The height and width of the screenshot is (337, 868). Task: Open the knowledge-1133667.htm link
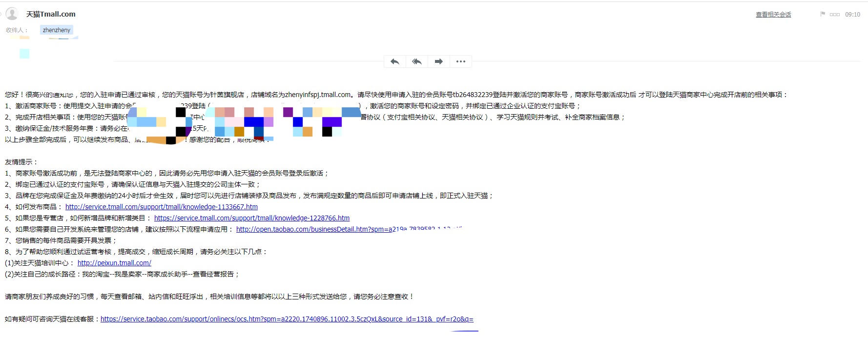point(162,207)
